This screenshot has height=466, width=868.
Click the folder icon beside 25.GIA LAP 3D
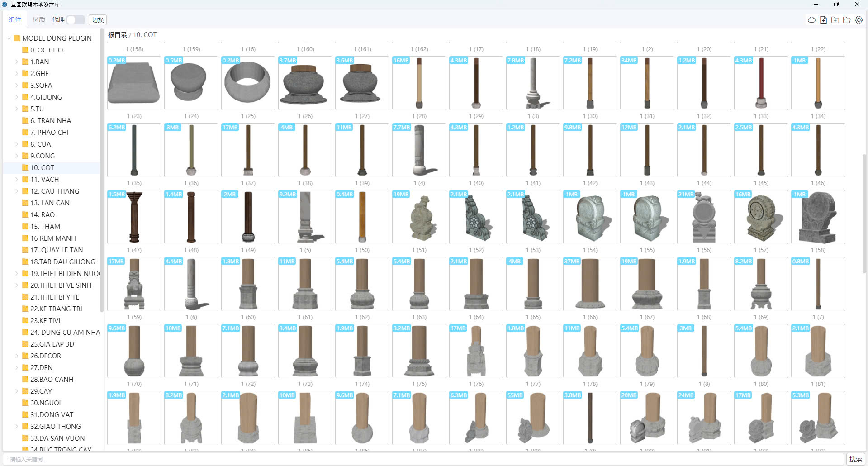coord(25,344)
